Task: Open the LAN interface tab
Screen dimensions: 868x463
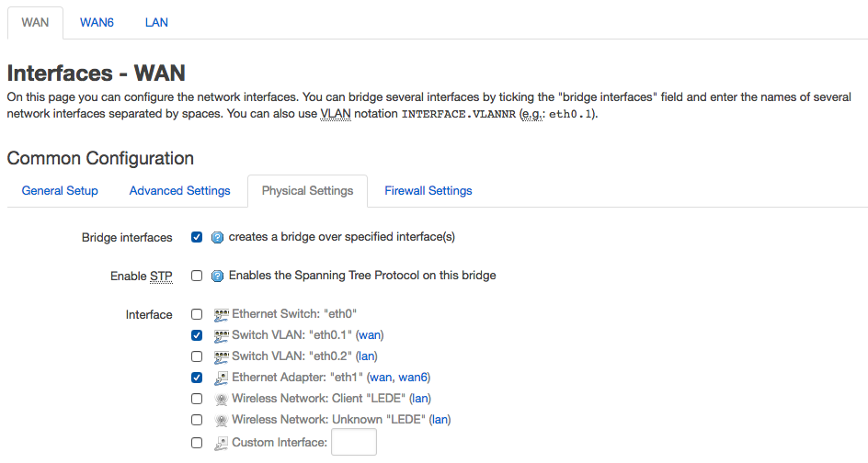Action: (156, 23)
